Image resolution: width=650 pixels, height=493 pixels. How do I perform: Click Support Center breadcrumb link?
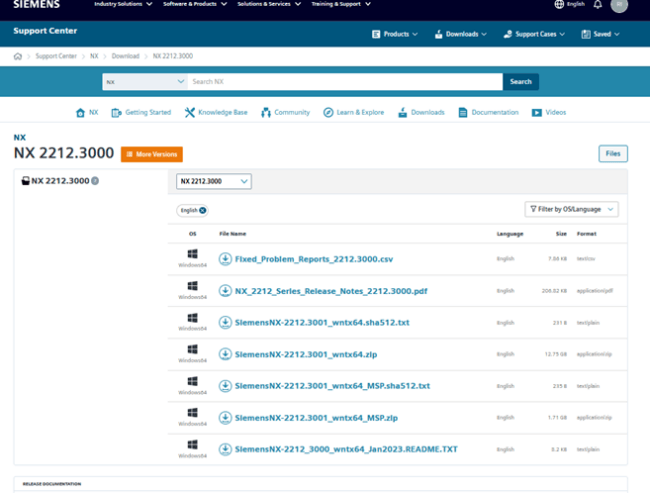(x=56, y=56)
